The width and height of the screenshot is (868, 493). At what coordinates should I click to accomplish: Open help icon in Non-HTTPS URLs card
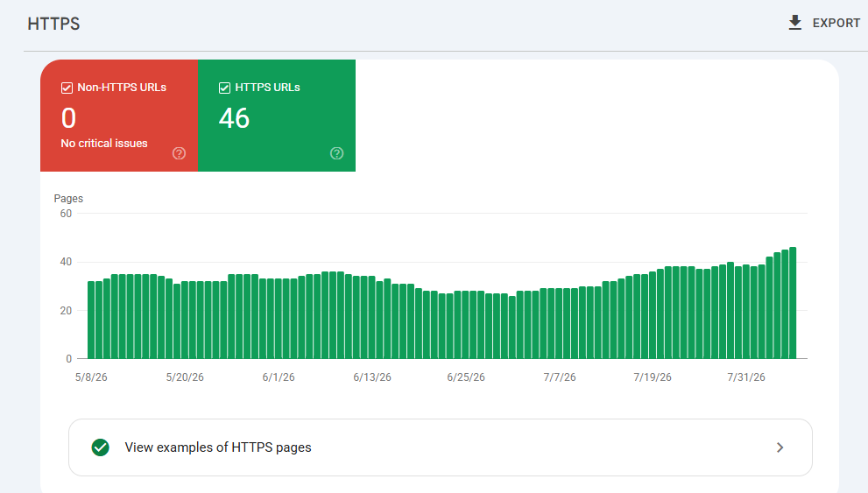pyautogui.click(x=179, y=153)
